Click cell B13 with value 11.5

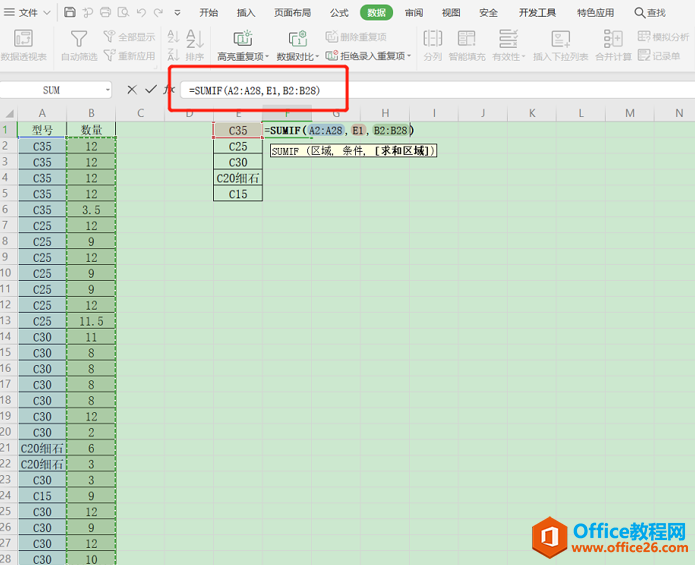pos(91,321)
